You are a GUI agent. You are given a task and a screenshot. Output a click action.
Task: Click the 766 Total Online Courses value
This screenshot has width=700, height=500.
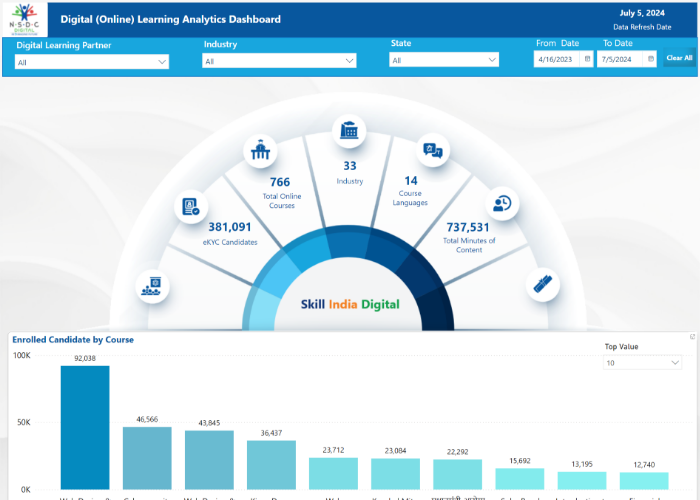point(280,182)
